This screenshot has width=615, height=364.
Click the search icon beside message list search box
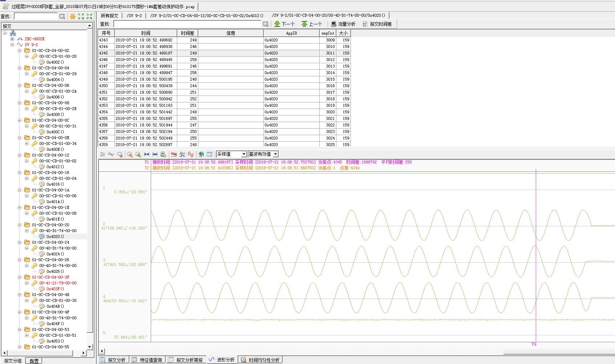click(266, 24)
